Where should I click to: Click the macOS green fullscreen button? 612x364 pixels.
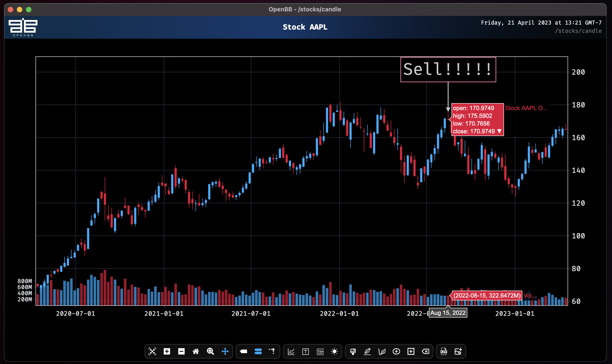[x=29, y=10]
